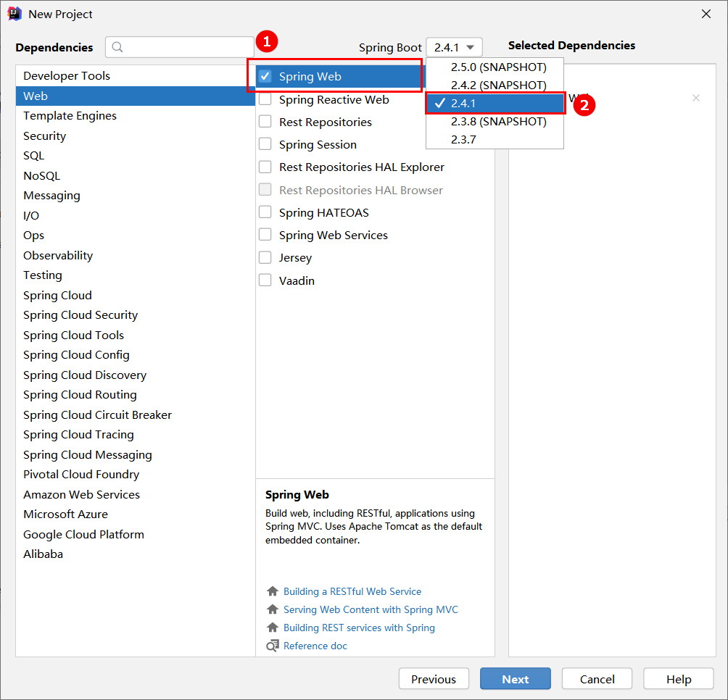Screen dimensions: 728x700
Task: Open Spring Cloud Tracing category
Action: [x=135, y=435]
